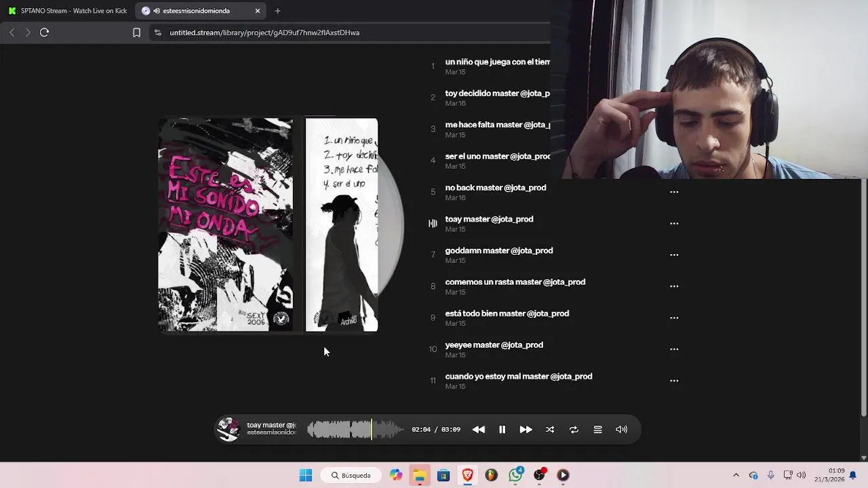868x488 pixels.
Task: Click the now-playing equalizer icon on track 6
Action: click(433, 224)
